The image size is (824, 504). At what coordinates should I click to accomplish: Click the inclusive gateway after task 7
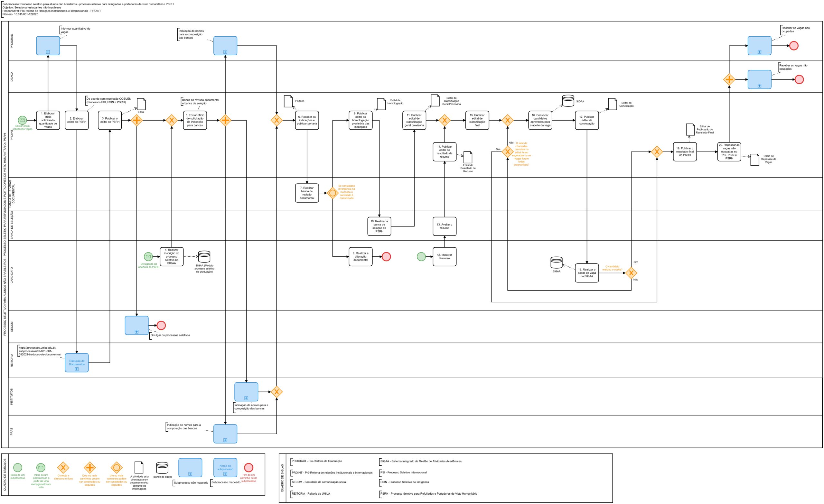pyautogui.click(x=332, y=193)
